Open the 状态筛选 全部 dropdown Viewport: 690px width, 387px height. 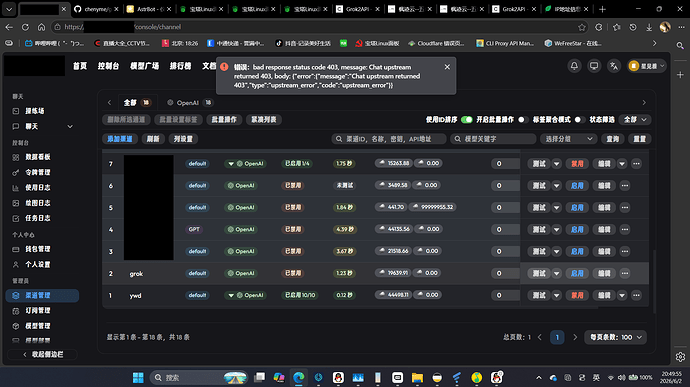(635, 120)
